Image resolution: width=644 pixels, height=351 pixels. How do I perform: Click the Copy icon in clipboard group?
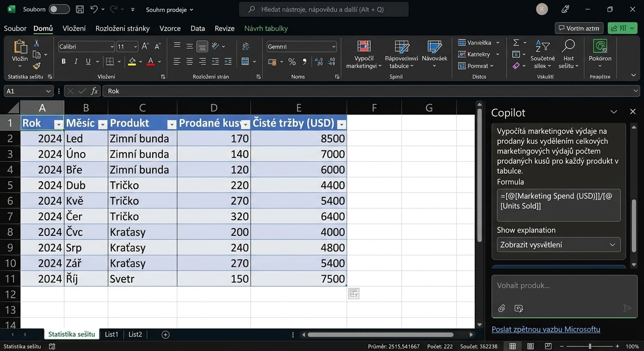(37, 55)
